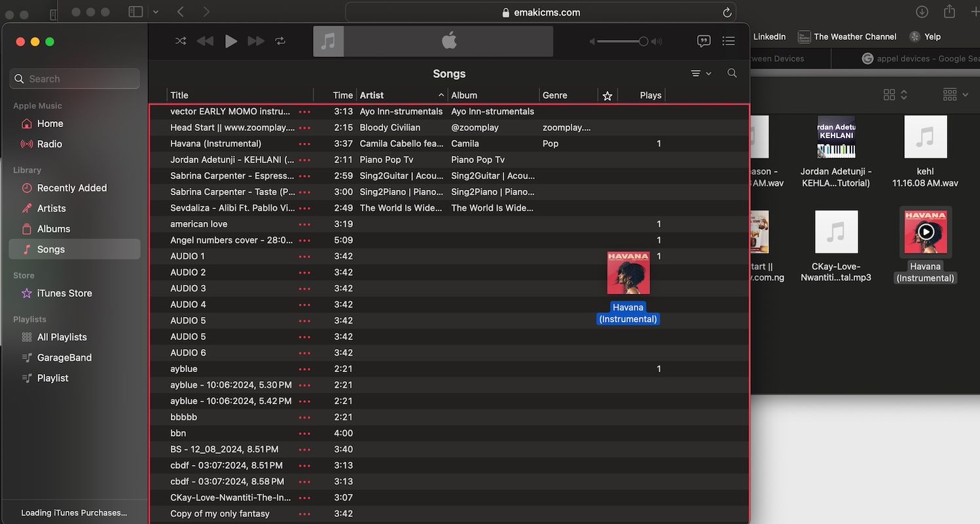The height and width of the screenshot is (524, 980).
Task: Click the Safari address bar emakicms.com
Action: (x=541, y=12)
